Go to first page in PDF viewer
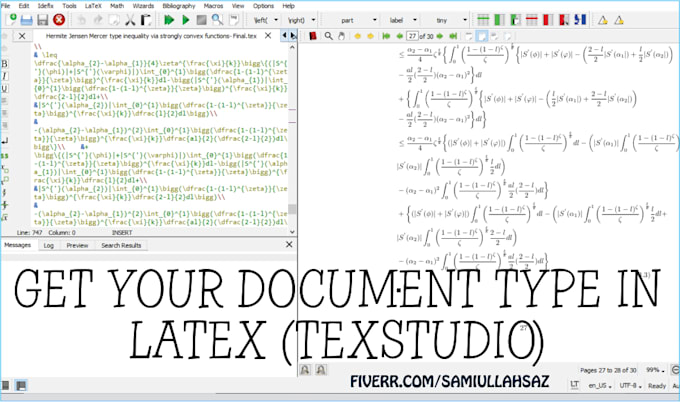 tap(386, 36)
